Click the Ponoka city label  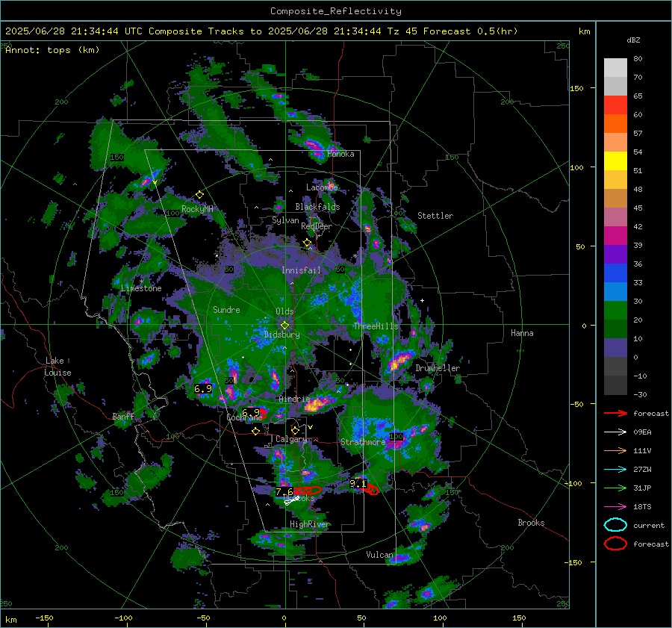[340, 154]
